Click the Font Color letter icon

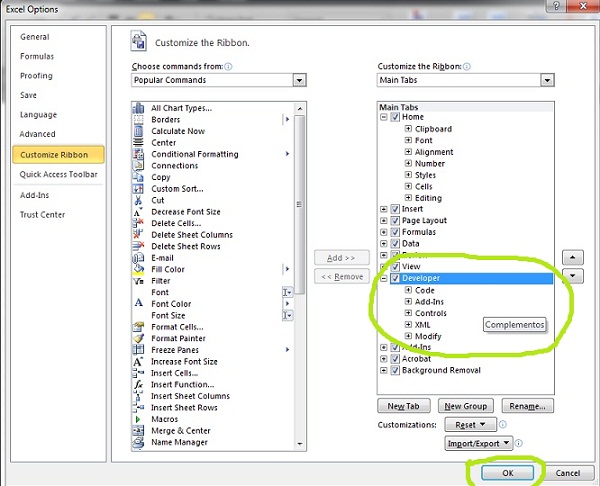[x=139, y=303]
